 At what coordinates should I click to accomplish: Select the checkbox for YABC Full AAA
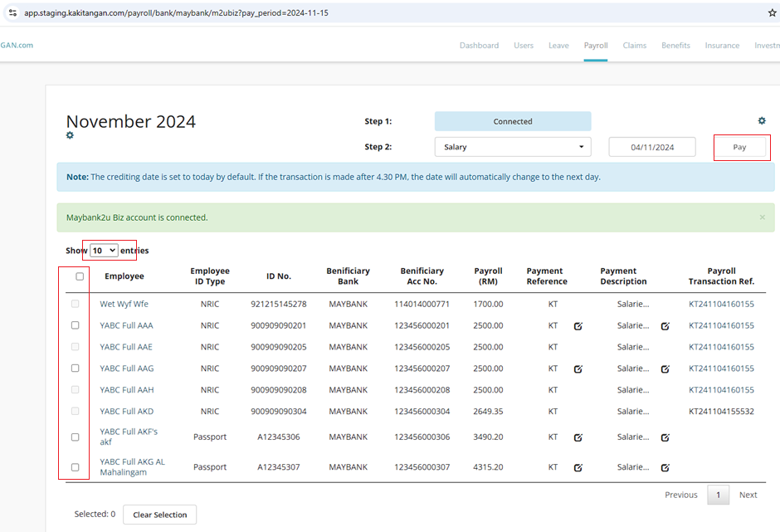coord(76,325)
